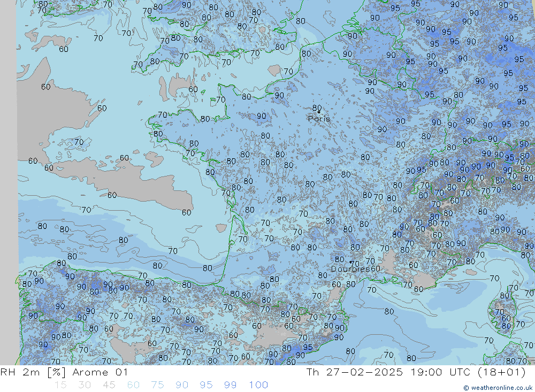Image resolution: width=535 pixels, height=392 pixels.
Task: Click the 80 contour label above Paris
Action: point(317,108)
